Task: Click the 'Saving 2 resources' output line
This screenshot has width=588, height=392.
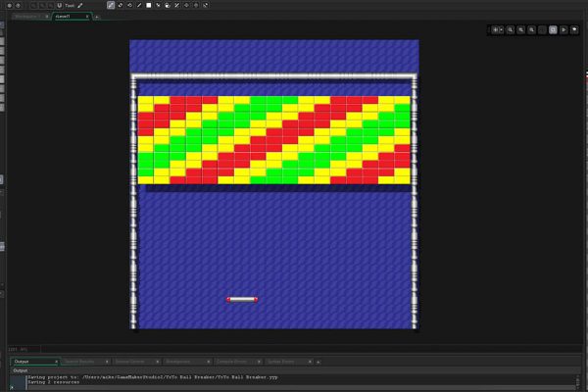Action: pyautogui.click(x=54, y=382)
